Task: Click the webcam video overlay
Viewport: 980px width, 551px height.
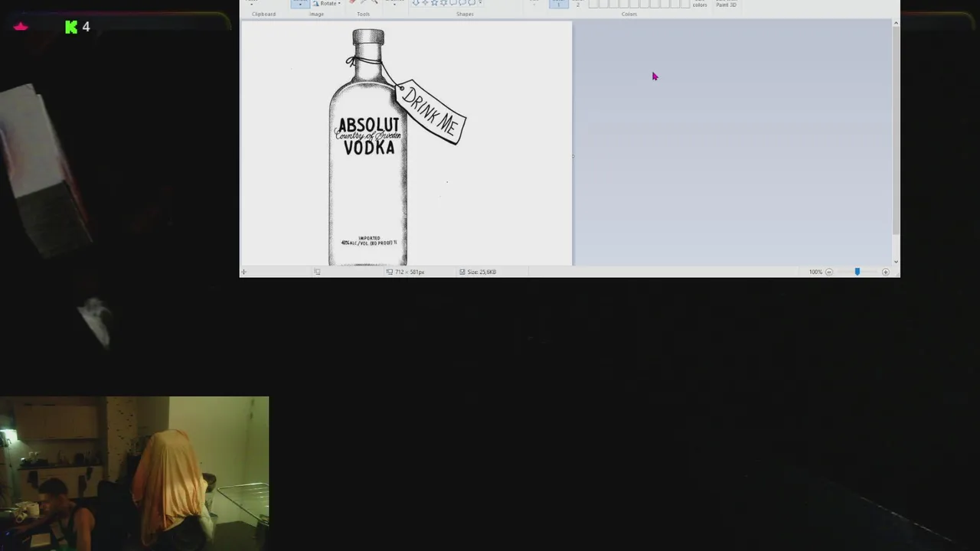Action: (134, 473)
